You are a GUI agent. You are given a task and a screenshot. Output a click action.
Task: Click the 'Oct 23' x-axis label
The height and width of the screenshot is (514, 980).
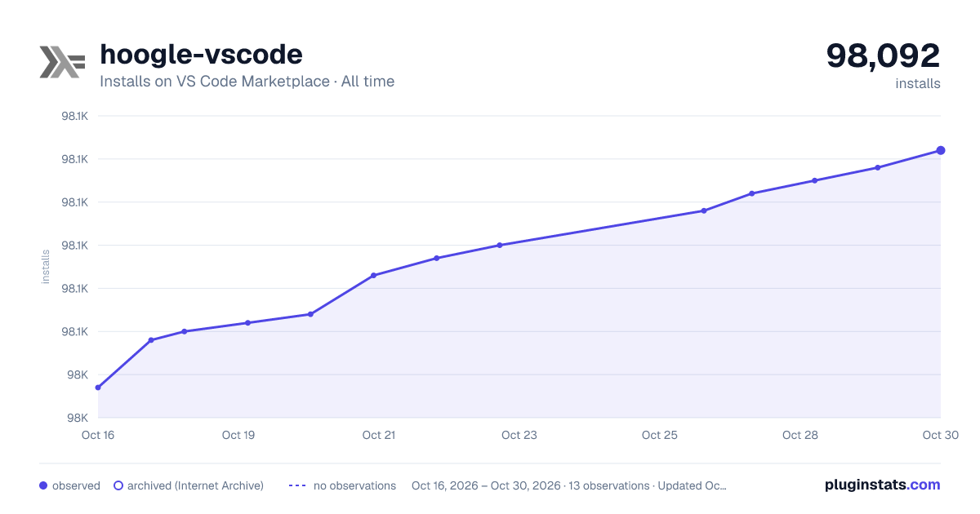click(x=519, y=435)
